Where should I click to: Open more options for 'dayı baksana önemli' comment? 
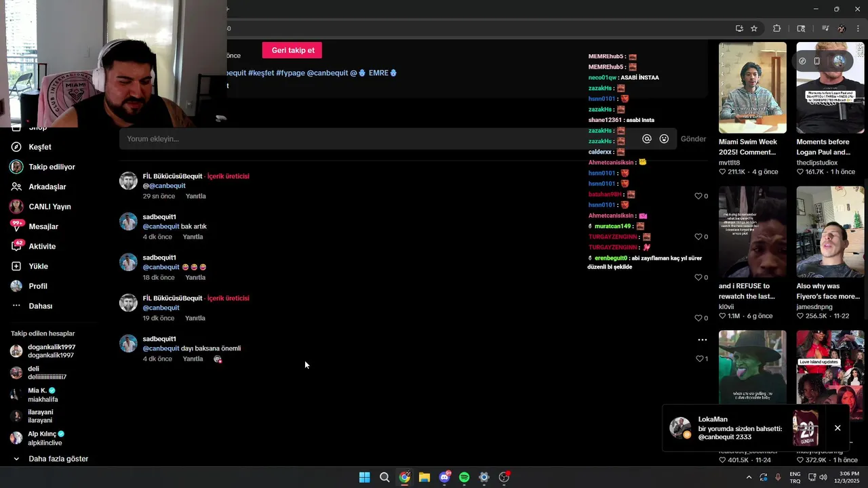703,340
